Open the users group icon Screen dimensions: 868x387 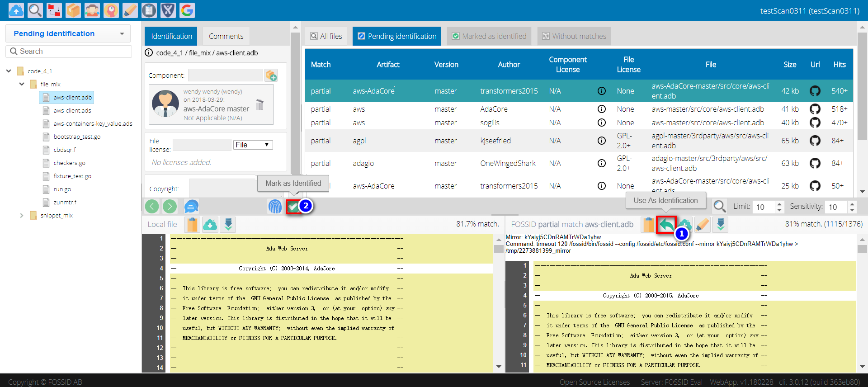click(x=92, y=10)
